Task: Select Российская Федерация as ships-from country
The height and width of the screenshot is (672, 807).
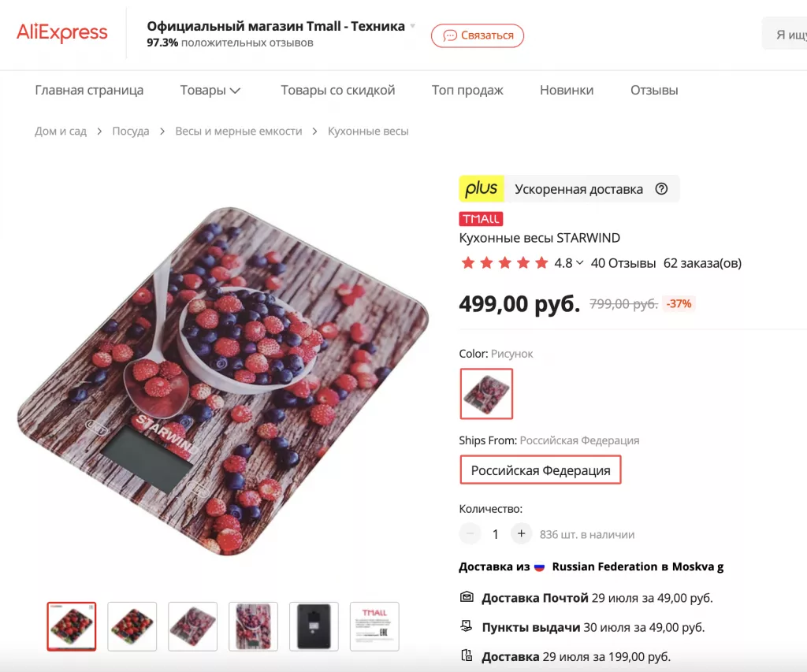Action: pyautogui.click(x=540, y=470)
